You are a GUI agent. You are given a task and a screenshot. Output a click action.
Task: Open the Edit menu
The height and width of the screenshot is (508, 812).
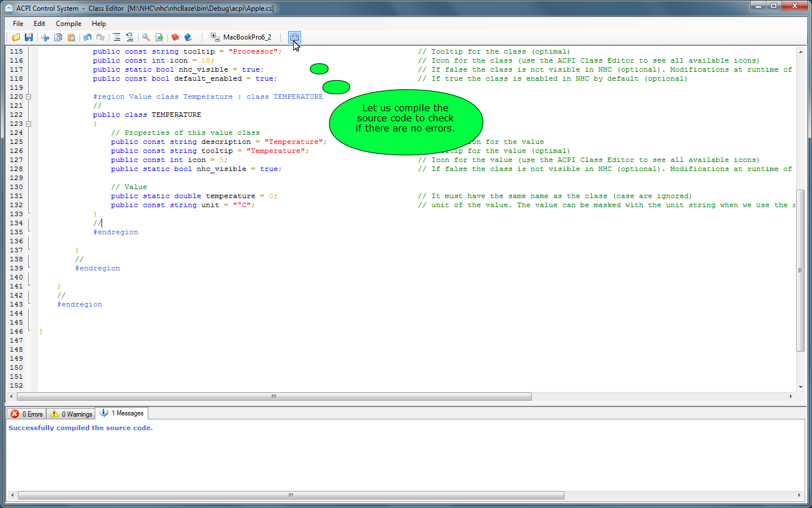[39, 24]
